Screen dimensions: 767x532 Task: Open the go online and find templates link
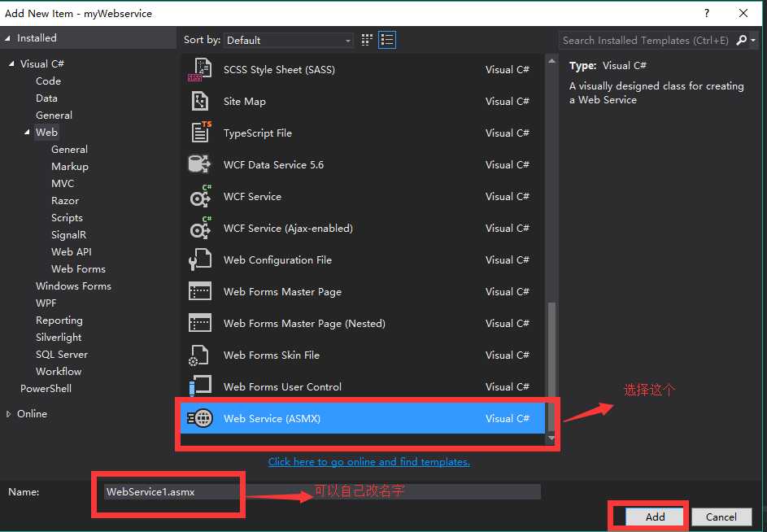pyautogui.click(x=368, y=461)
